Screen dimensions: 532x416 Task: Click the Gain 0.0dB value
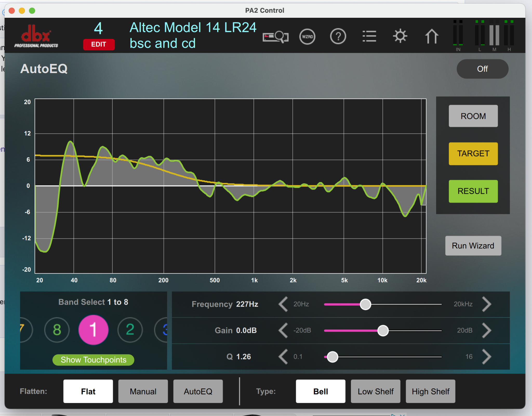click(246, 330)
